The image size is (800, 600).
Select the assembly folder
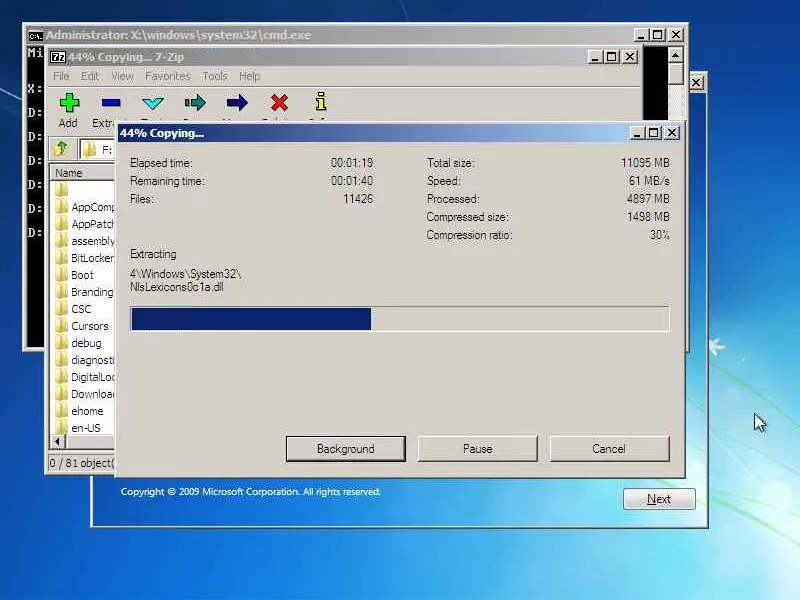[84, 241]
